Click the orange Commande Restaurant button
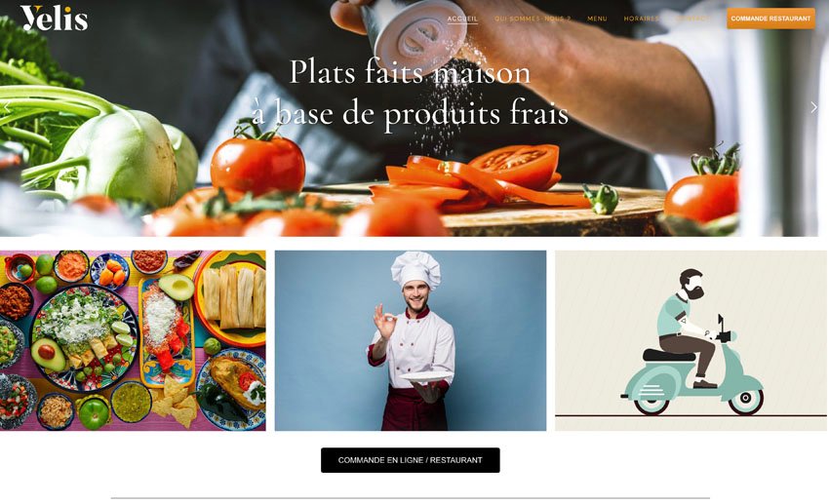 coord(770,19)
